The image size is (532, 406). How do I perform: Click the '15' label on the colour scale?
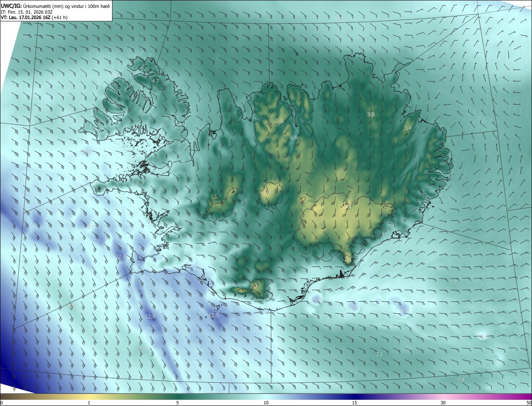click(355, 403)
